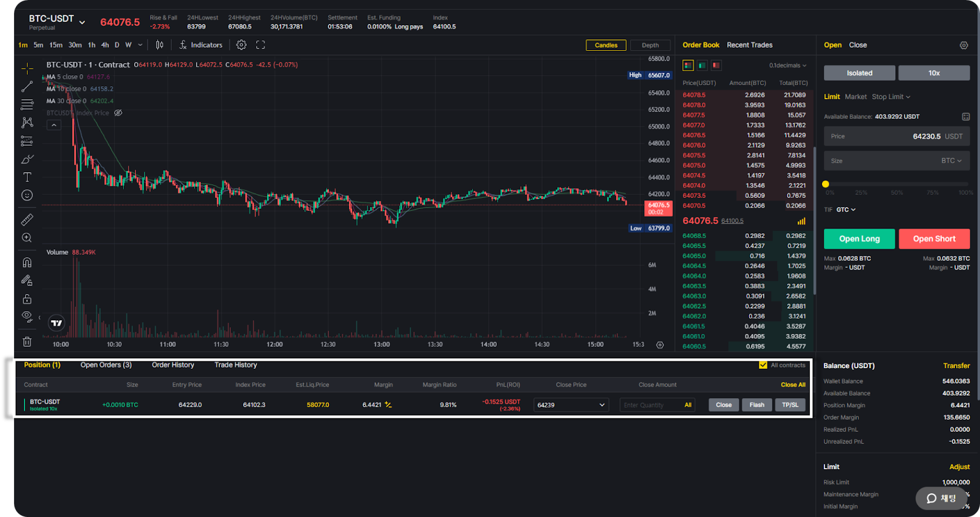Open the Indicators menu
980x517 pixels.
[201, 45]
